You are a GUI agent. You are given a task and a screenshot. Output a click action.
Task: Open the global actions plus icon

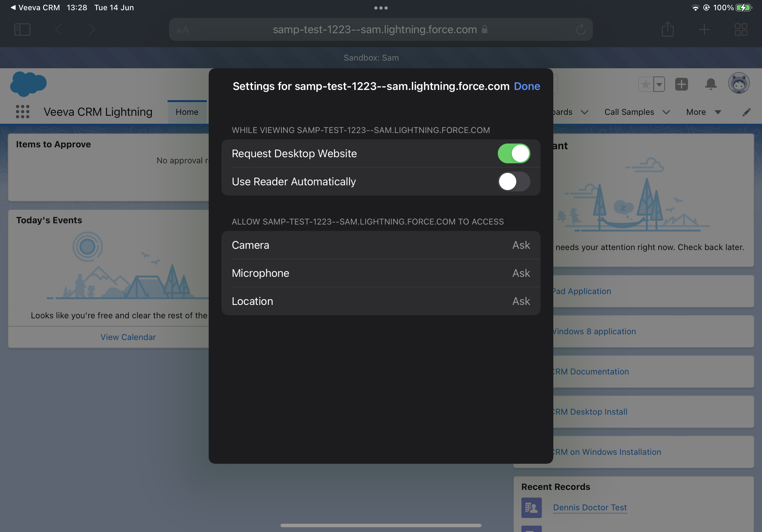coord(681,84)
